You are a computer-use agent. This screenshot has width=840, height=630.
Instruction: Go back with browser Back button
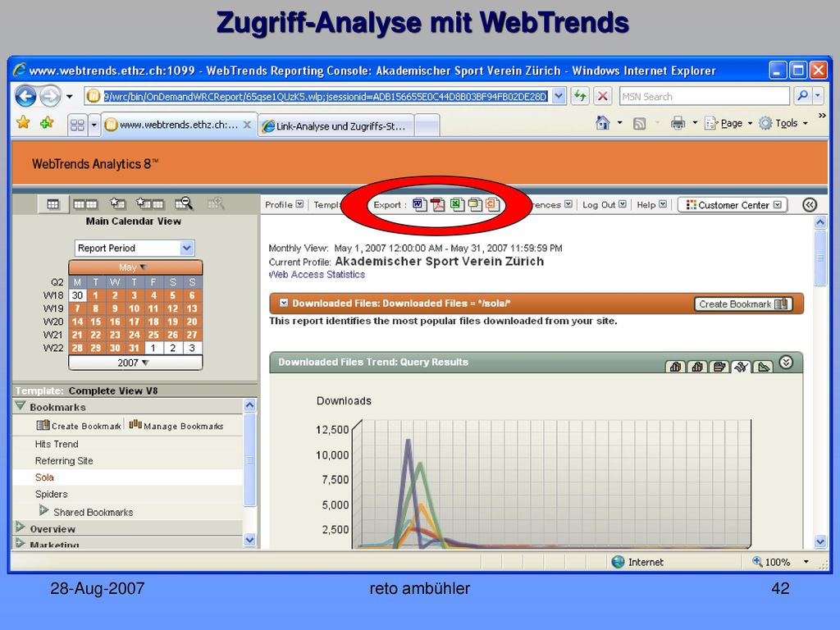25,97
